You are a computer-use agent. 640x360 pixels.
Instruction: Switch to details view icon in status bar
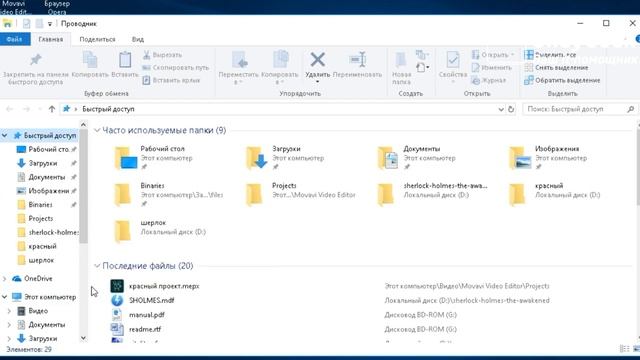624,349
